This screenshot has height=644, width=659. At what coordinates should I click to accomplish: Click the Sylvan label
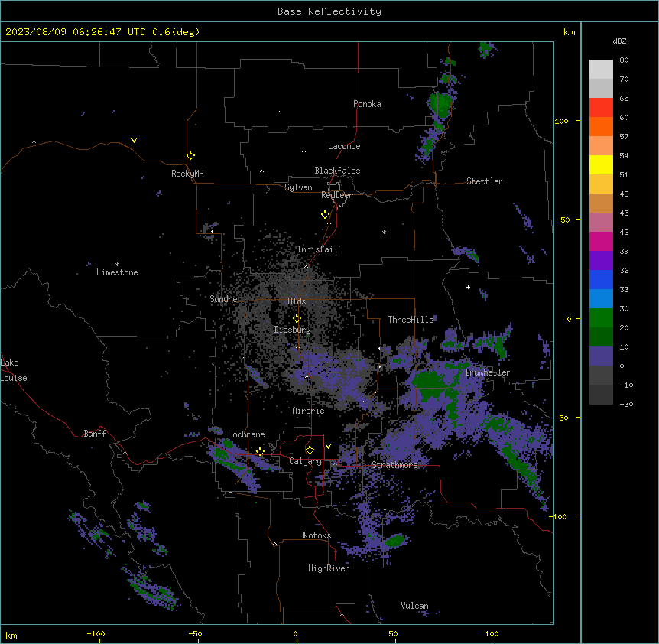click(298, 187)
